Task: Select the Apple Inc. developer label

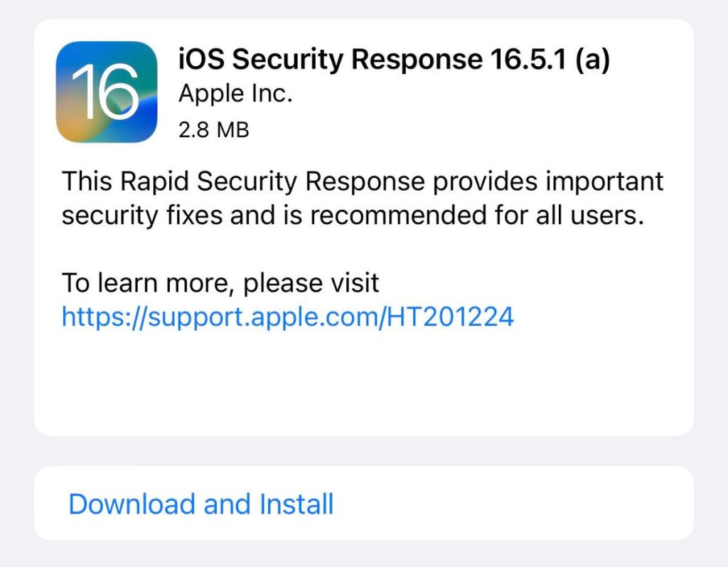Action: click(235, 93)
